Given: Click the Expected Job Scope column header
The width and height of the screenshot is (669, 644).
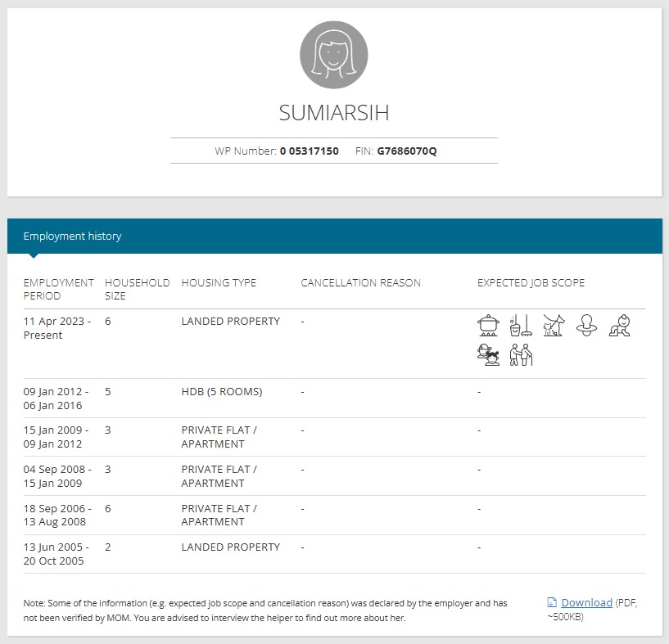Looking at the screenshot, I should click(531, 283).
